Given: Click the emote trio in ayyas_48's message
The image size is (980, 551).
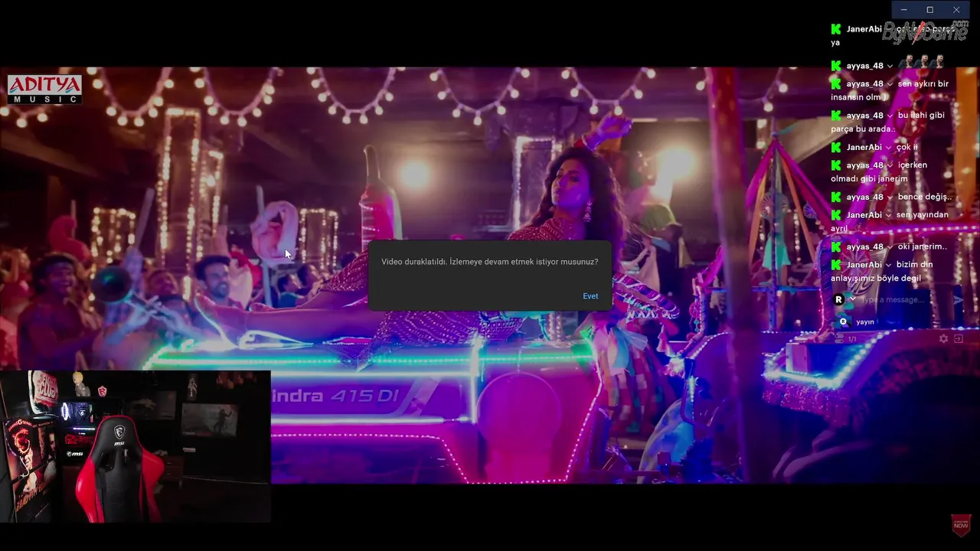Looking at the screenshot, I should (x=921, y=63).
